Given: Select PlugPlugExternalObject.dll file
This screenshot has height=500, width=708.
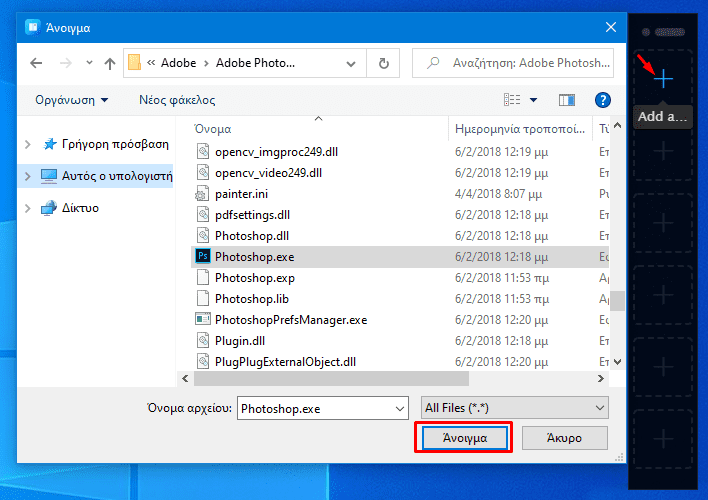Looking at the screenshot, I should pyautogui.click(x=285, y=362).
